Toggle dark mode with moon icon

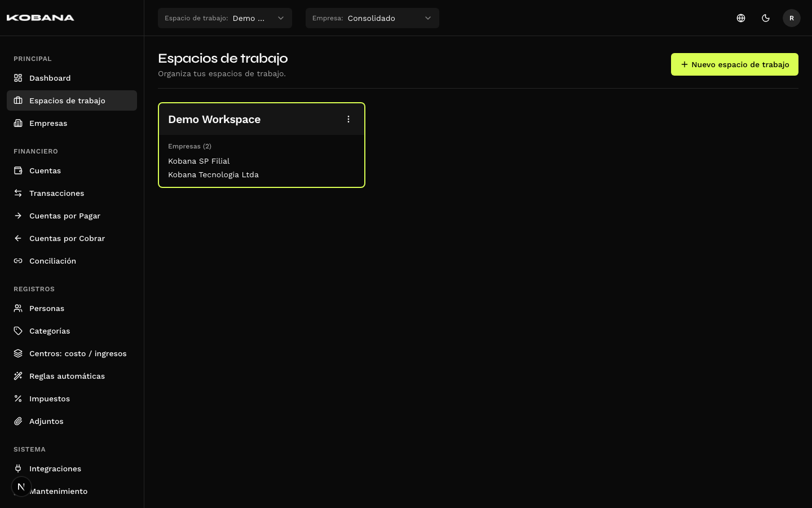[x=766, y=18]
